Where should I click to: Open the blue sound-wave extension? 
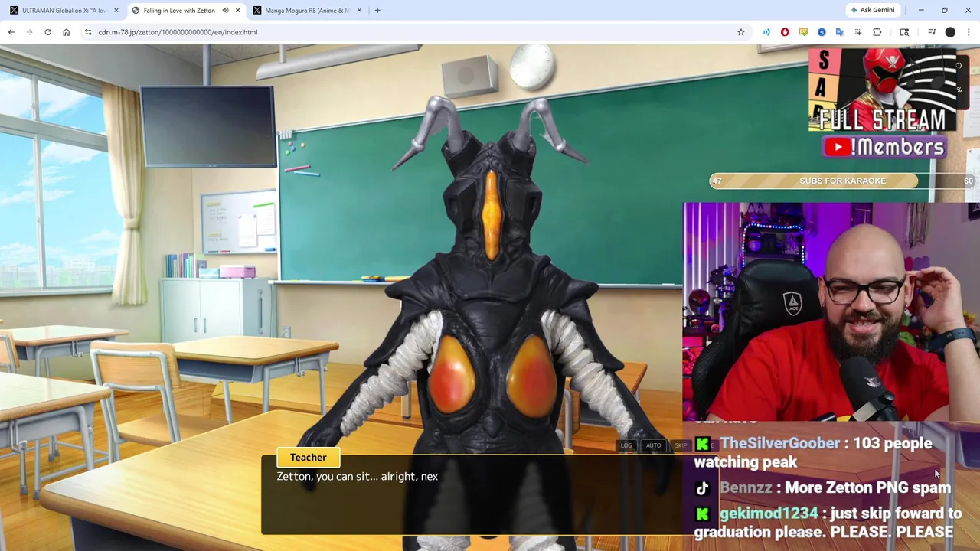coord(766,32)
